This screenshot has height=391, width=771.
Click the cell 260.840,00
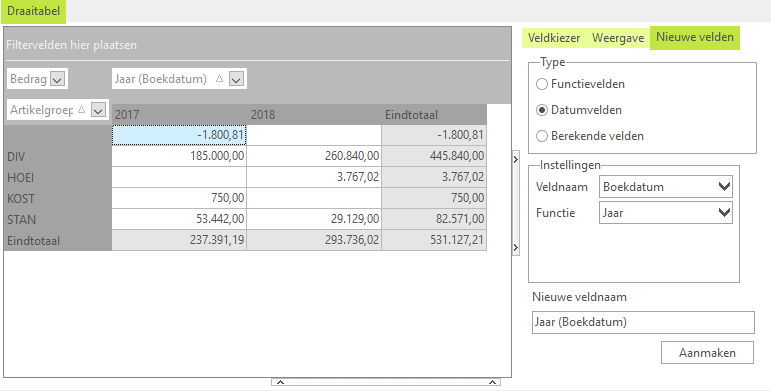(x=315, y=156)
